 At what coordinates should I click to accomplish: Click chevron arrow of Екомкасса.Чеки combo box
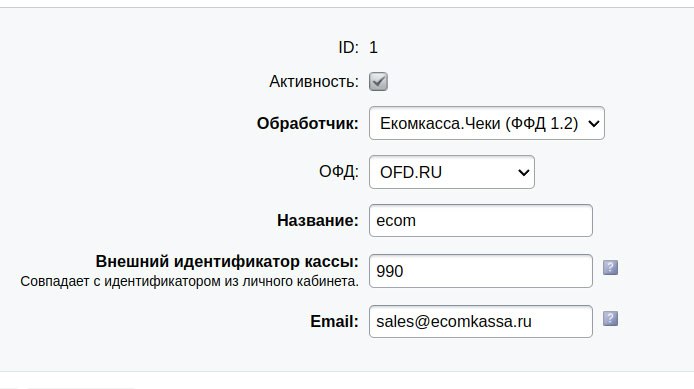pyautogui.click(x=594, y=123)
